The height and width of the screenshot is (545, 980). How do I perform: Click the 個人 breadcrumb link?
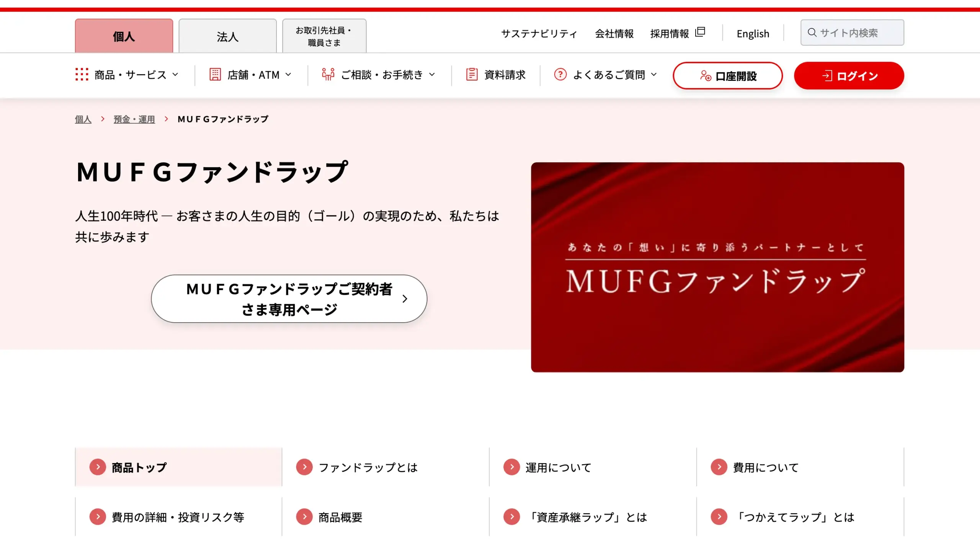tap(83, 119)
